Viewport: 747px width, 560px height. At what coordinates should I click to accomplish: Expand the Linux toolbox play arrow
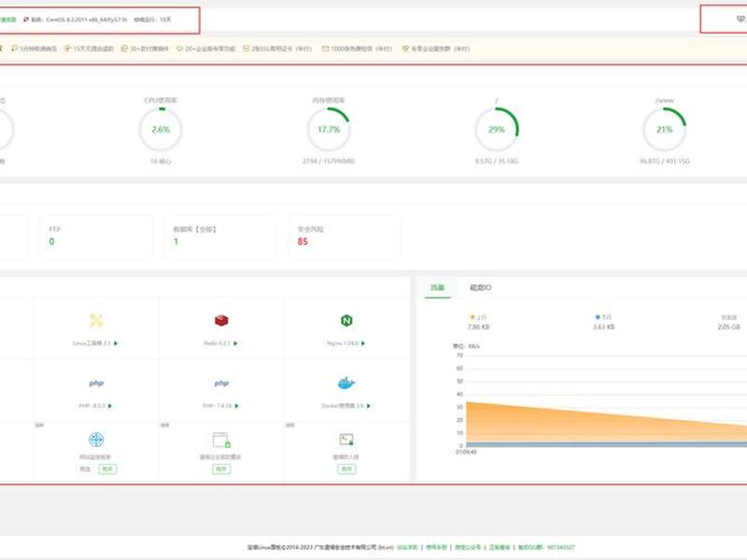click(x=116, y=343)
